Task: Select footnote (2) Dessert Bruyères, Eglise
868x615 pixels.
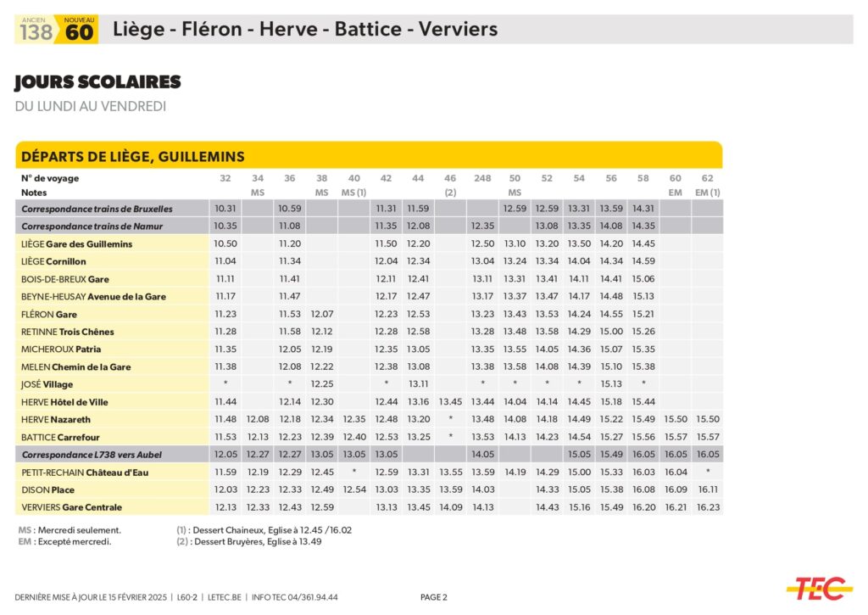Action: click(x=249, y=541)
